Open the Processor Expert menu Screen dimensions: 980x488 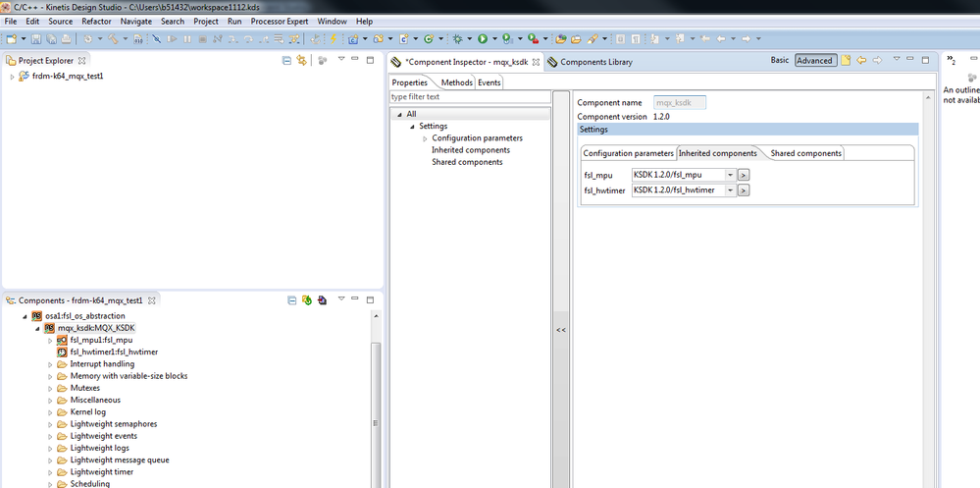tap(280, 21)
